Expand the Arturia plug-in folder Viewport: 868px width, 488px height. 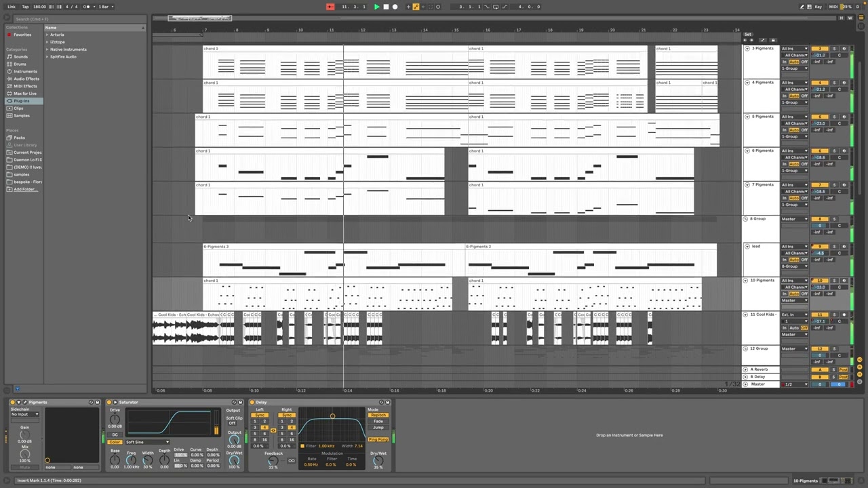pos(47,35)
